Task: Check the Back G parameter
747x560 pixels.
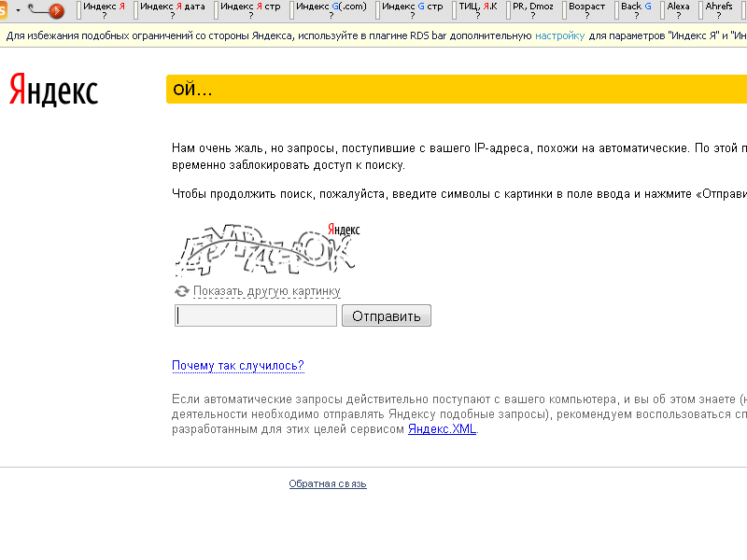Action: [636, 10]
